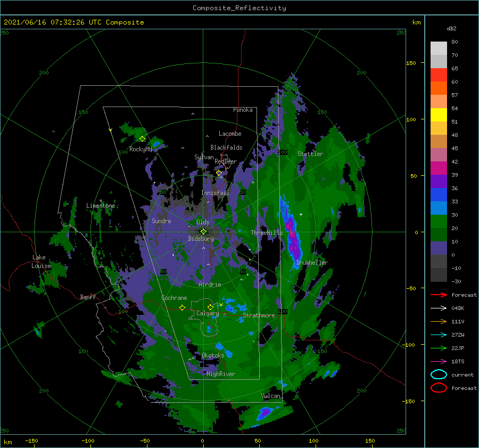Select the Airdrie label
This screenshot has height=448, width=479.
pyautogui.click(x=210, y=284)
